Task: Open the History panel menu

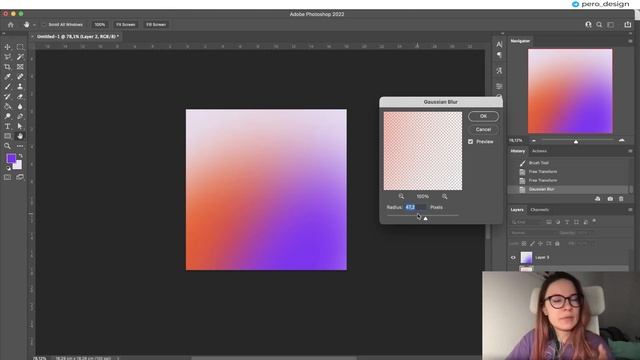Action: click(x=630, y=151)
